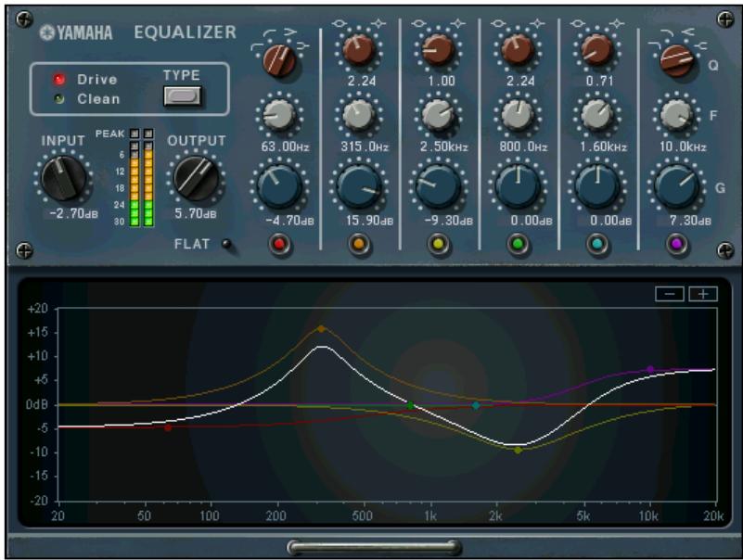Click the orange band 2 peak node
This screenshot has height=560, width=743.
tap(321, 329)
